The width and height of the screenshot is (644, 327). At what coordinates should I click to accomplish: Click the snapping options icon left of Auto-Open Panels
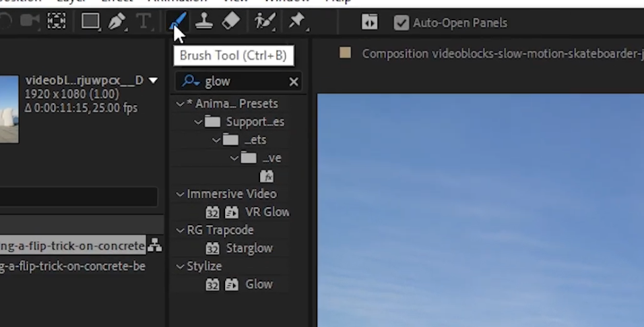(370, 22)
